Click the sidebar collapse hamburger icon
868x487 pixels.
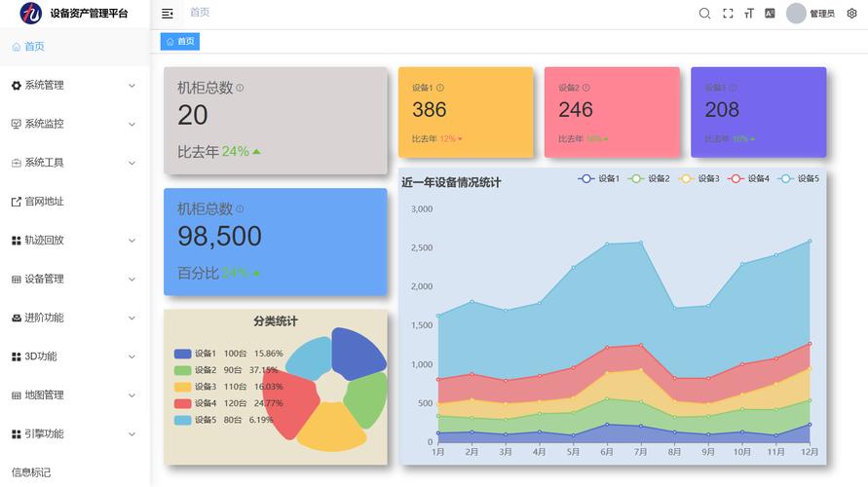coord(168,14)
